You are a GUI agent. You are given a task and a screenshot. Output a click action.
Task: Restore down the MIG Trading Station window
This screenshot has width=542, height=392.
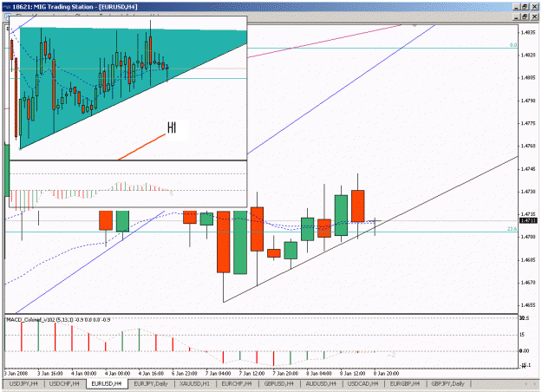point(525,7)
